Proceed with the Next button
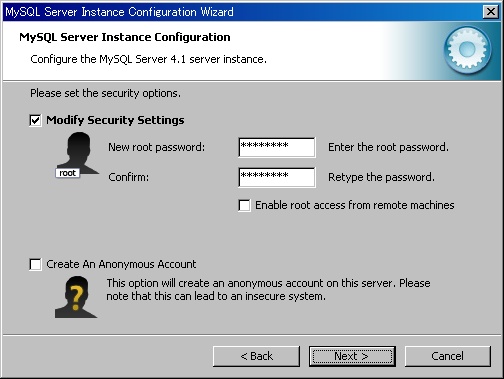This screenshot has width=504, height=379. 352,356
